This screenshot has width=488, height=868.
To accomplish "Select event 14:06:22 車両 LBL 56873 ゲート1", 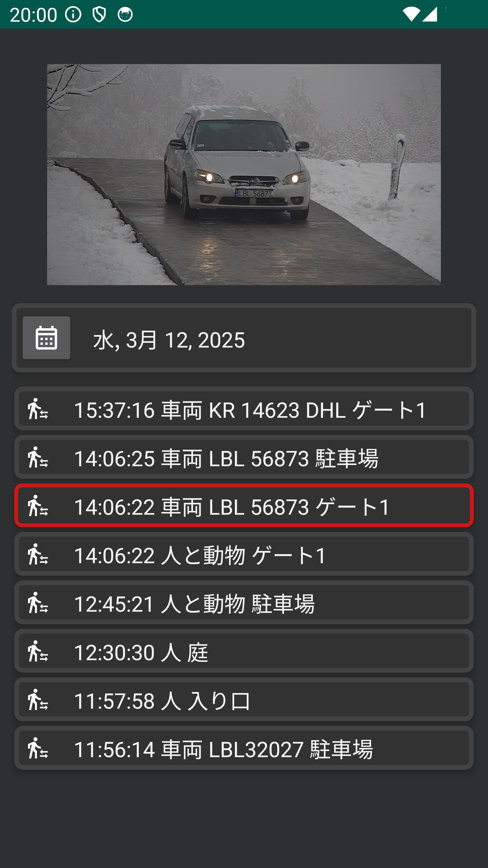I will tap(244, 506).
